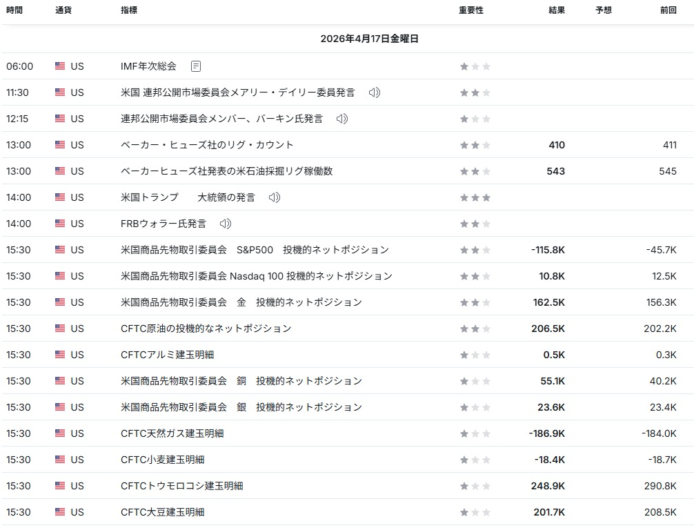
Task: Click the speaker icon beside バーキン氏発言
Action: pyautogui.click(x=342, y=118)
